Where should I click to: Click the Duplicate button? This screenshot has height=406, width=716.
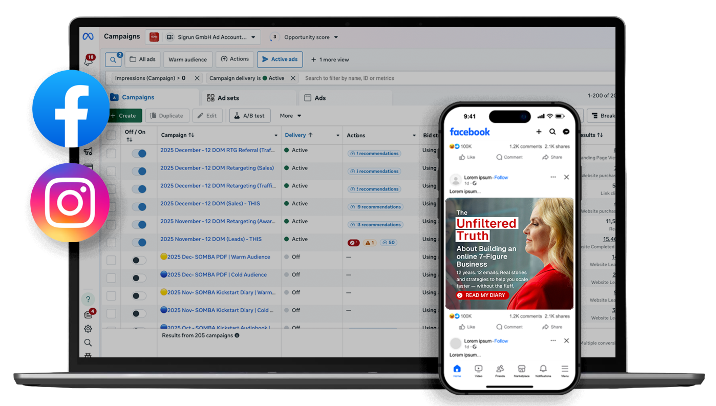click(167, 116)
